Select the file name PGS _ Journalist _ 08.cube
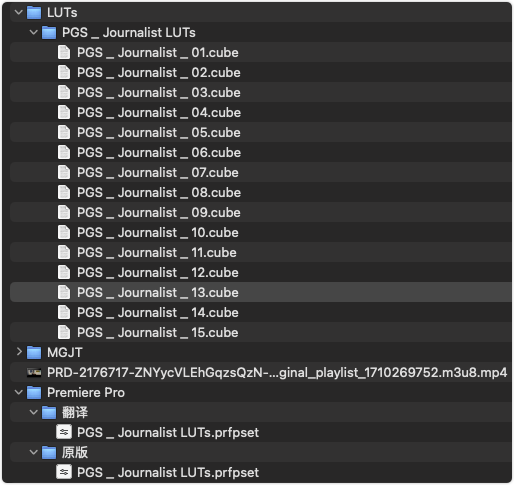514x485 pixels. (x=159, y=193)
